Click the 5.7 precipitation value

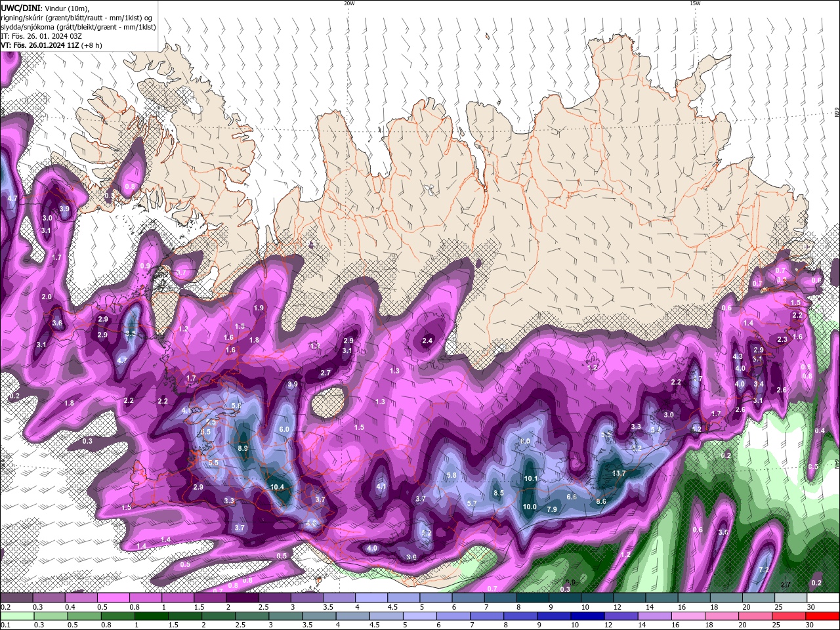(472, 503)
